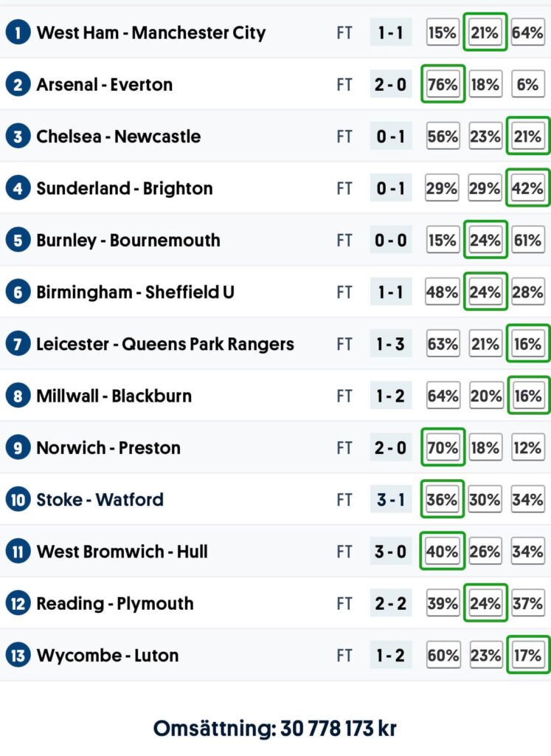Select the 56% home box for Chelsea - Newcastle
The image size is (551, 756).
point(443,137)
